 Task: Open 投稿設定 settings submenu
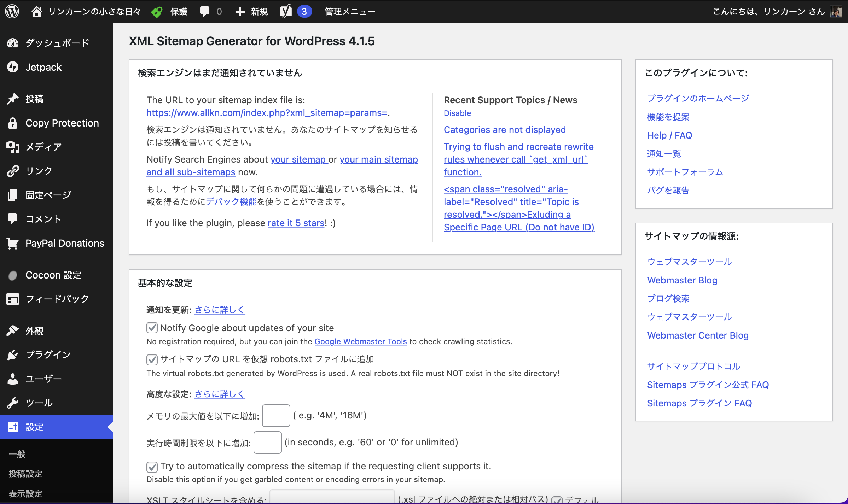pos(25,474)
